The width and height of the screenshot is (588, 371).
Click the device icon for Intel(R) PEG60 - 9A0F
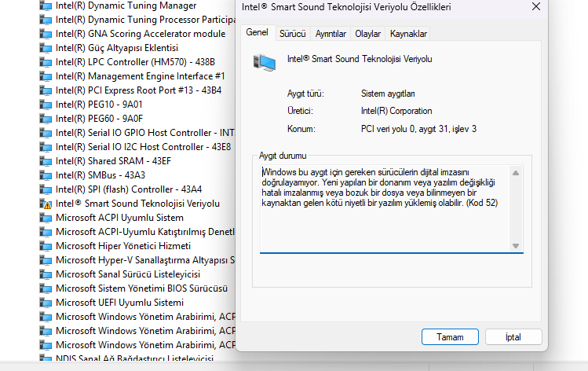(46, 119)
